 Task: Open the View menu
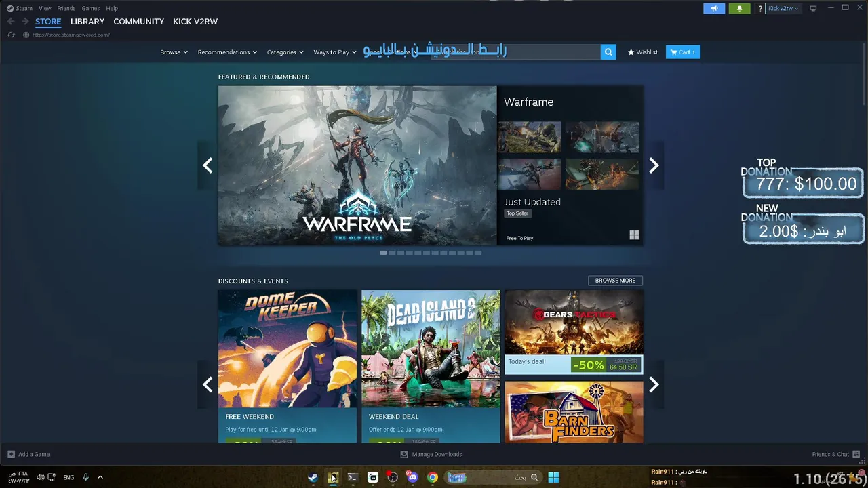45,8
